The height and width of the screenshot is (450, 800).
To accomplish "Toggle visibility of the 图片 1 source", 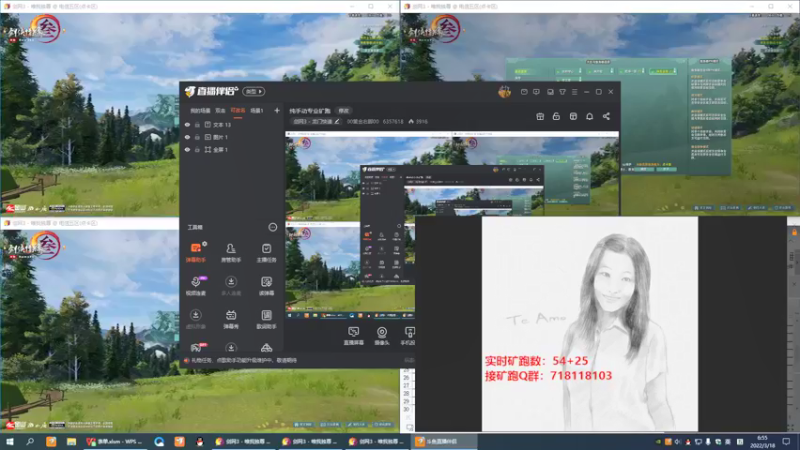I will 187,137.
